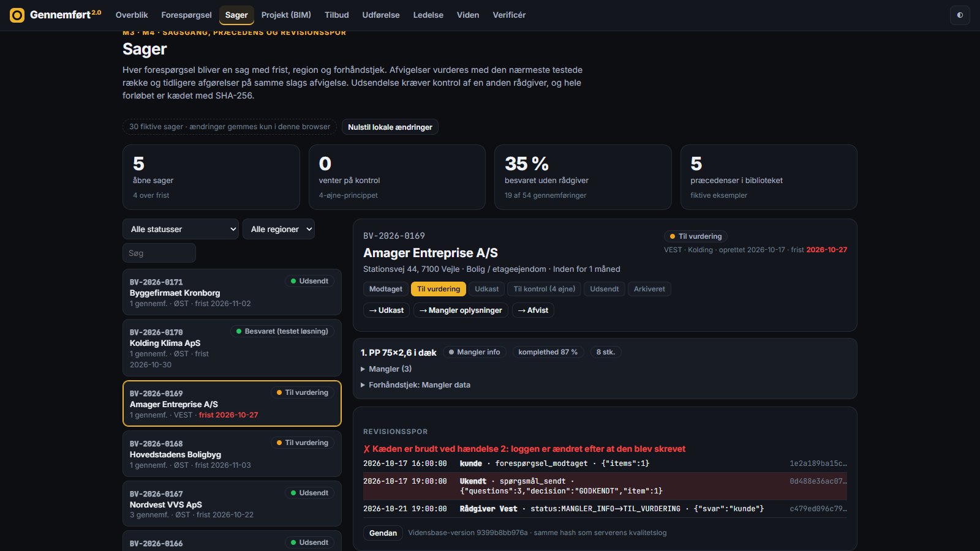Click the komplethed 87 % badge

(x=548, y=352)
